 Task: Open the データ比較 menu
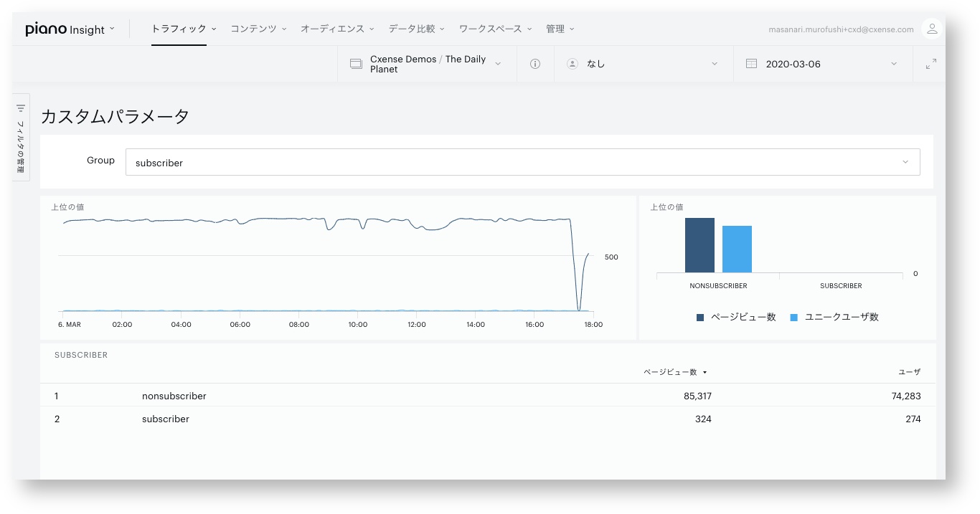tap(417, 29)
